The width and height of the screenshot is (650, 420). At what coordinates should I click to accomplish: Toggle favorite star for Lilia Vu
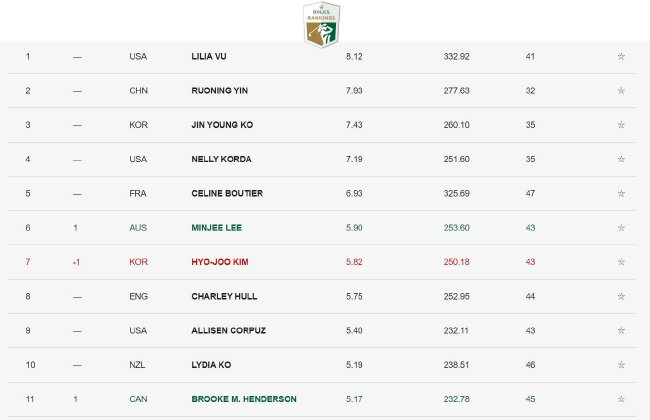[x=621, y=56]
